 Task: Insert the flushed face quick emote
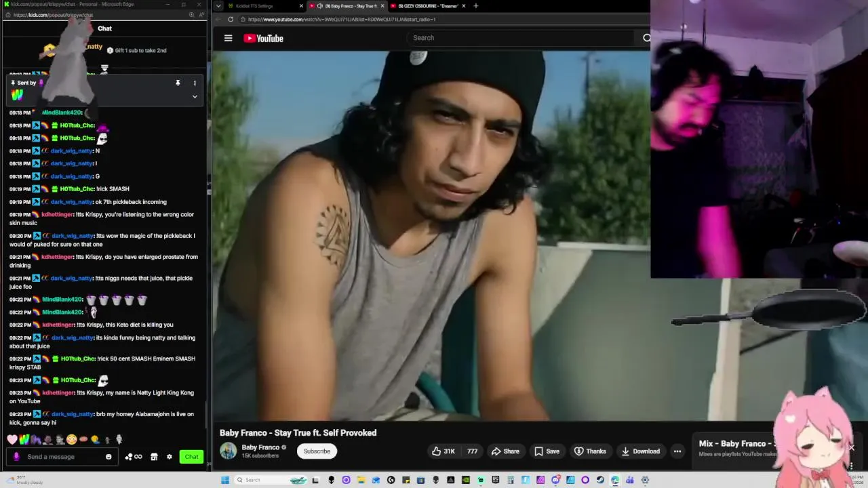pyautogui.click(x=71, y=440)
